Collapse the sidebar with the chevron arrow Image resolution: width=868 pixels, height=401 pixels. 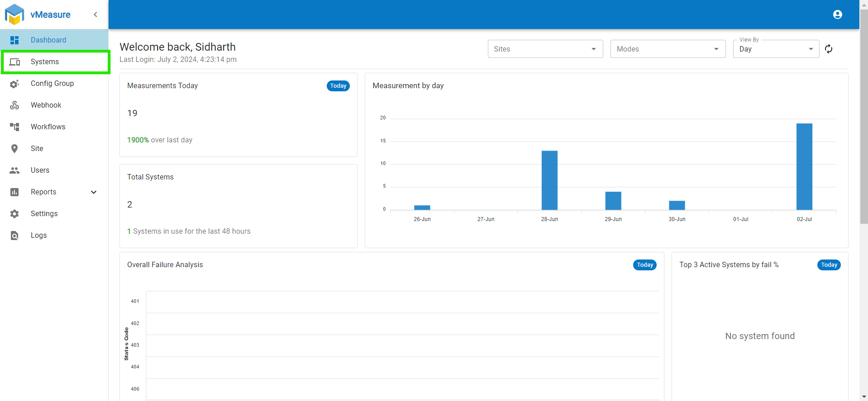tap(95, 14)
